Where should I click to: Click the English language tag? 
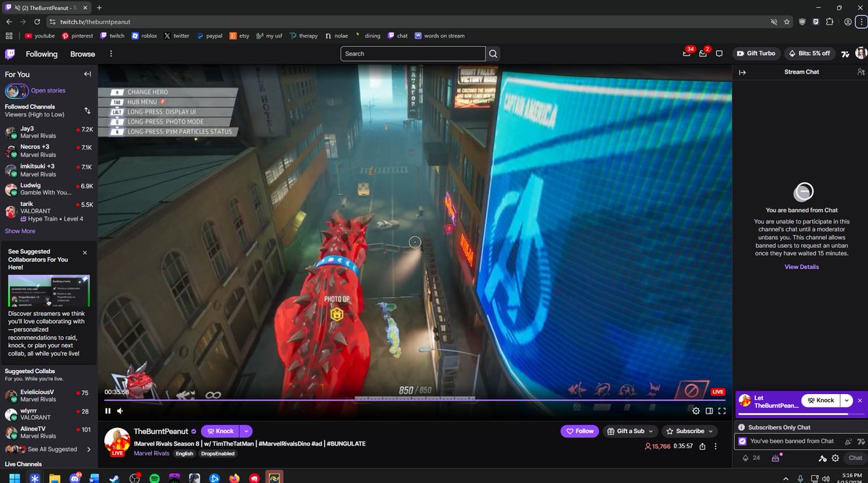184,453
